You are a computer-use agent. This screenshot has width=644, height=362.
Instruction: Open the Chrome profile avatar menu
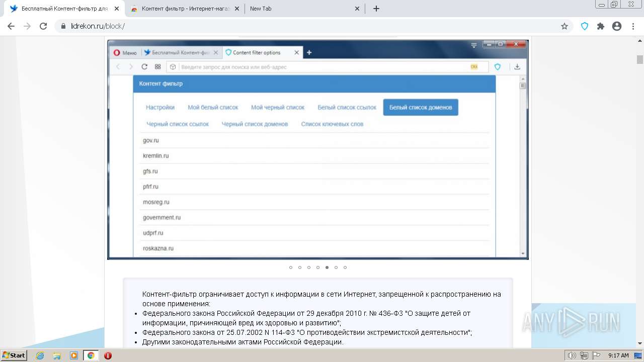coord(617,26)
